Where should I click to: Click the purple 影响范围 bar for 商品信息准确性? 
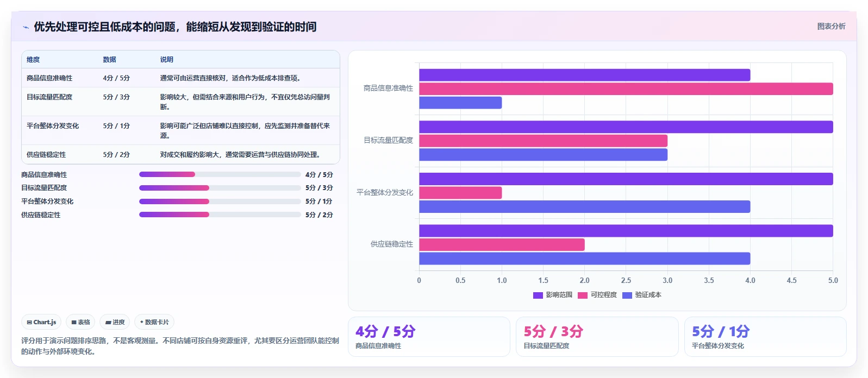[x=584, y=75]
